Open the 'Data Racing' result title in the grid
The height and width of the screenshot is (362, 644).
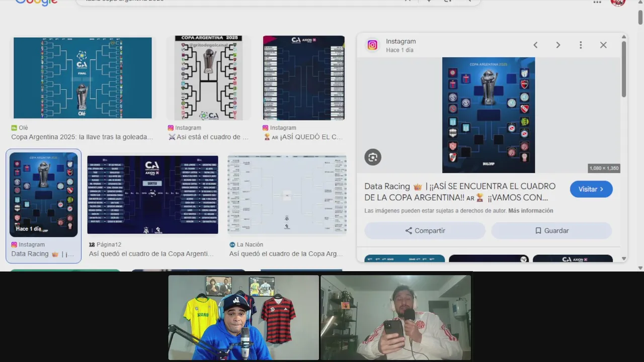pyautogui.click(x=43, y=254)
